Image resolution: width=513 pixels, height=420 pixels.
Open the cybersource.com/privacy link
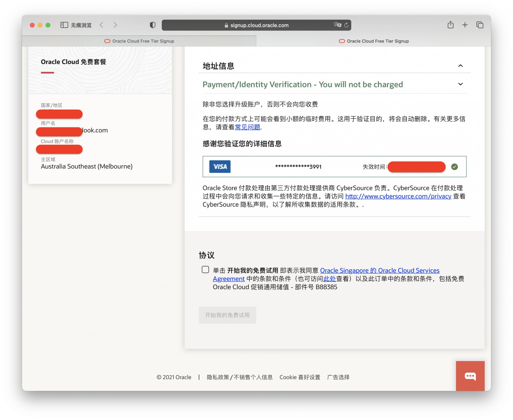click(398, 196)
